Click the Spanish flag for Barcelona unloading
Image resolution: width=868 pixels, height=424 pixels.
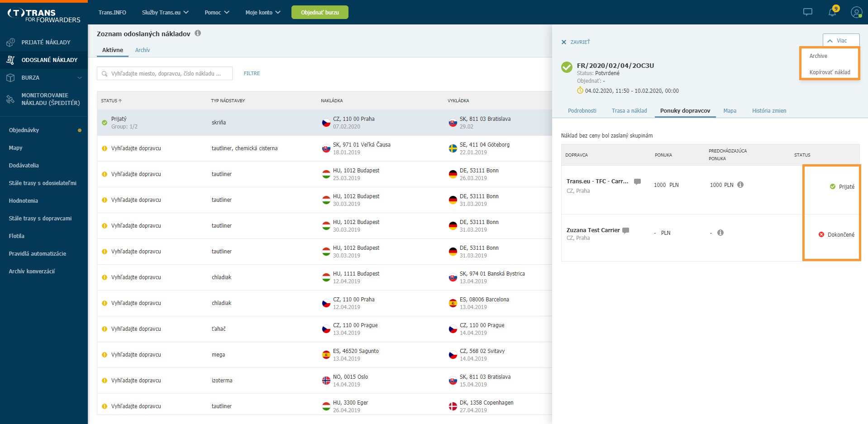tap(453, 303)
